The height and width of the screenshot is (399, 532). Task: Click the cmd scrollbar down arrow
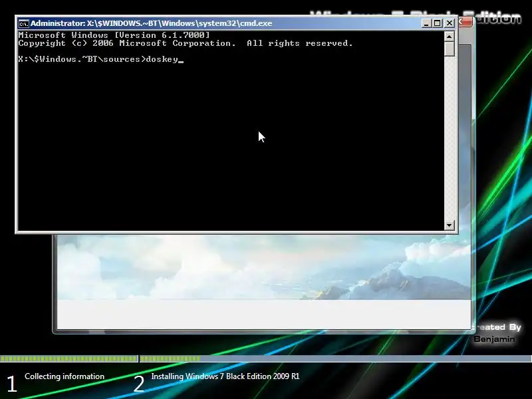point(450,225)
